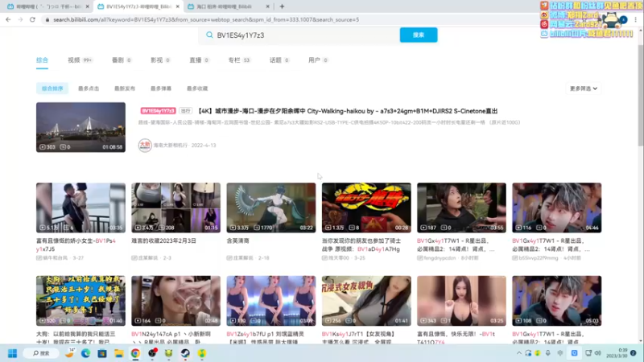Open thumbnail of 难言的收藏2023年2月3日 video

coord(175,208)
